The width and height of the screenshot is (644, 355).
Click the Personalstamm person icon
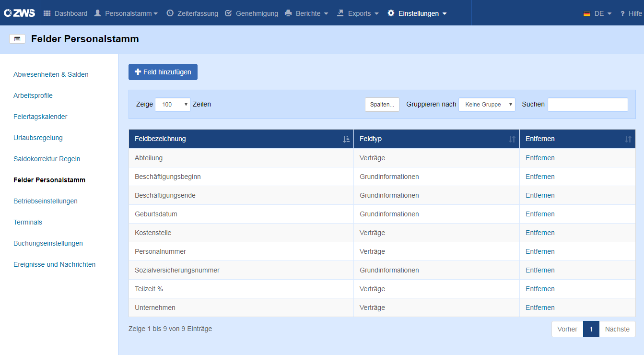(98, 13)
